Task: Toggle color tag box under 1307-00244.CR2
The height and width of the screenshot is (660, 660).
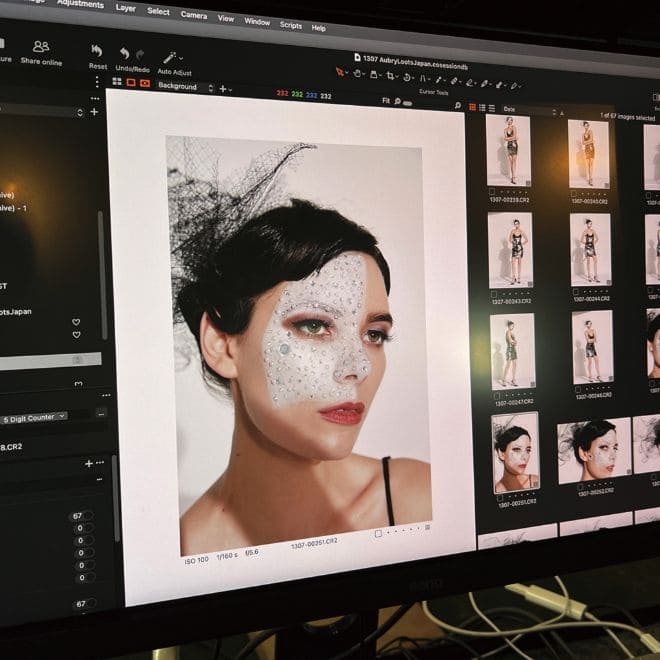Action: pyautogui.click(x=575, y=292)
